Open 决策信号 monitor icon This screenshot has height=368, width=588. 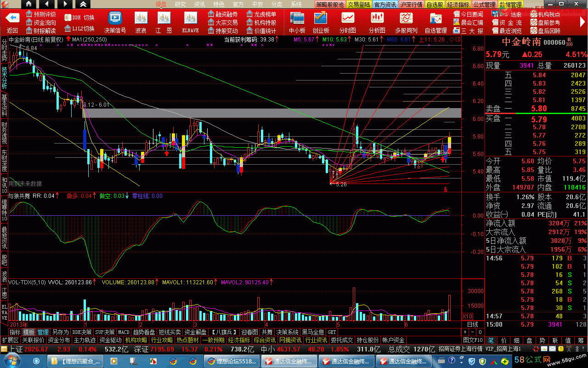pyautogui.click(x=115, y=18)
